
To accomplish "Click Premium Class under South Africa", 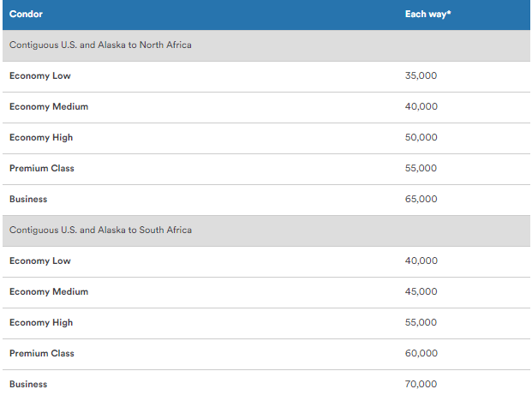I will point(42,353).
